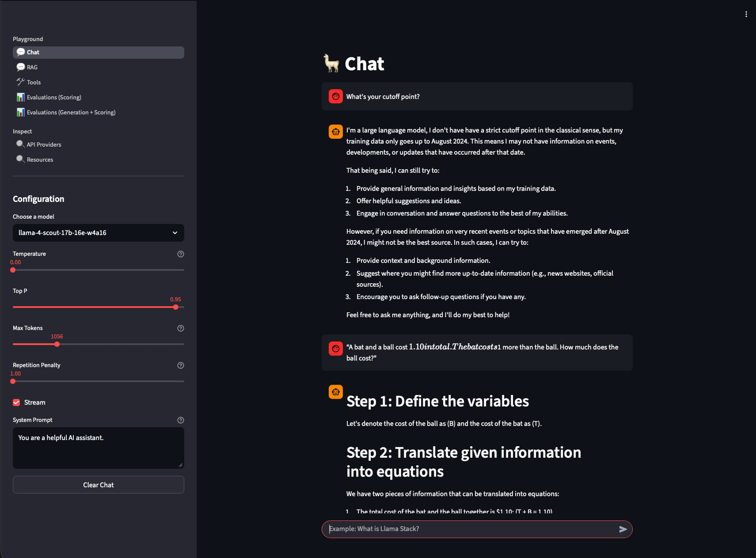Toggle streaming responses off
756x558 pixels.
coord(16,402)
